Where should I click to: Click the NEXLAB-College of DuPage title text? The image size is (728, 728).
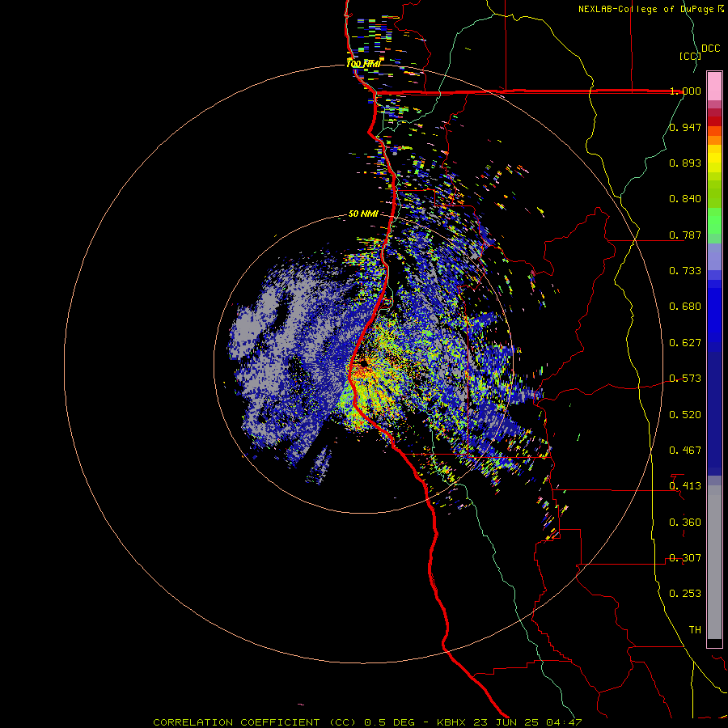pyautogui.click(x=647, y=9)
